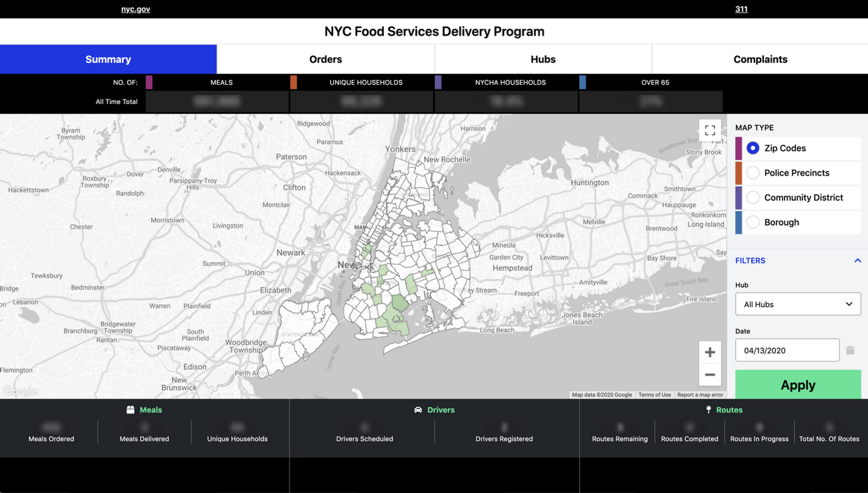Click the Routes Completed stat label
This screenshot has height=493, width=868.
tap(690, 439)
